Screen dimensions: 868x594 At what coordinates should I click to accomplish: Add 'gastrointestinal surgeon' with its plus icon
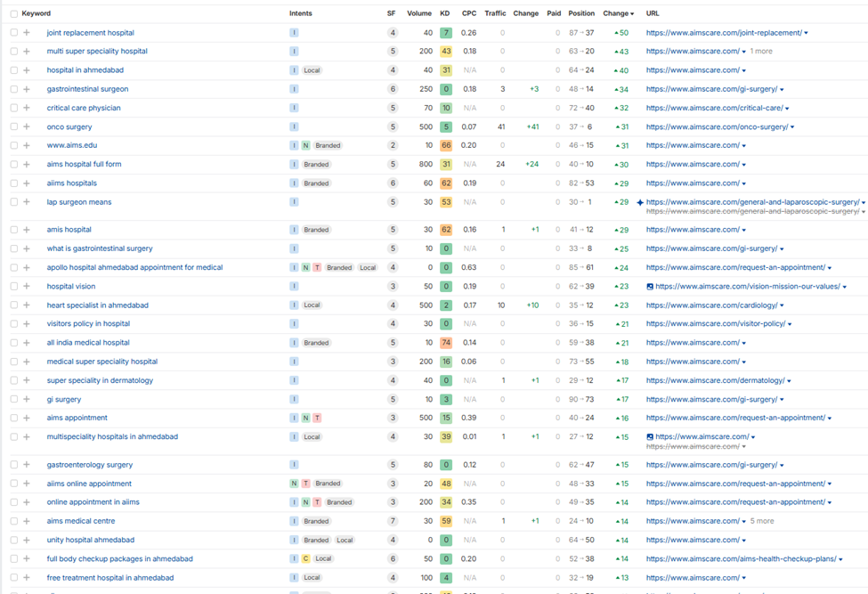click(x=27, y=89)
